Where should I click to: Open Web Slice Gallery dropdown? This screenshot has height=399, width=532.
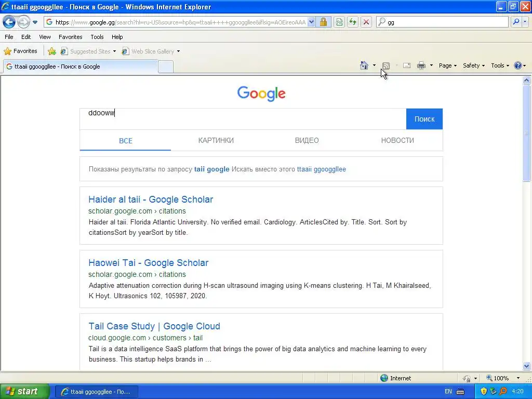(x=151, y=51)
